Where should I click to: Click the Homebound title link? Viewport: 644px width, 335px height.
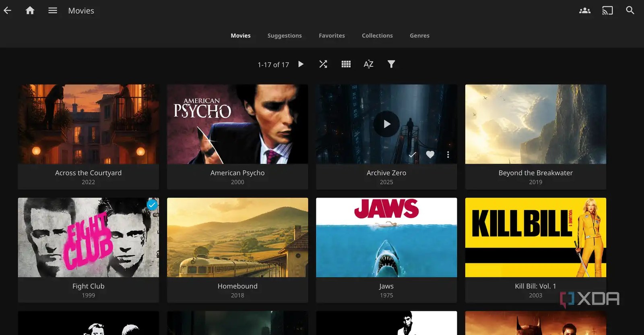coord(237,286)
